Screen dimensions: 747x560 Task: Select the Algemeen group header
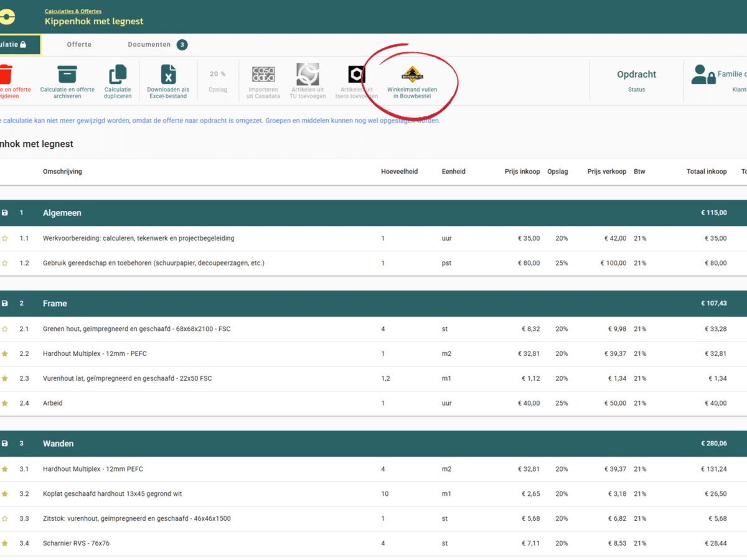374,213
